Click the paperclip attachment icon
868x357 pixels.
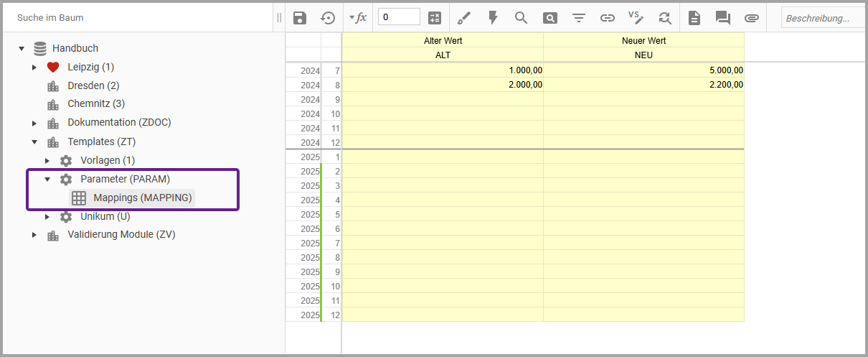751,18
